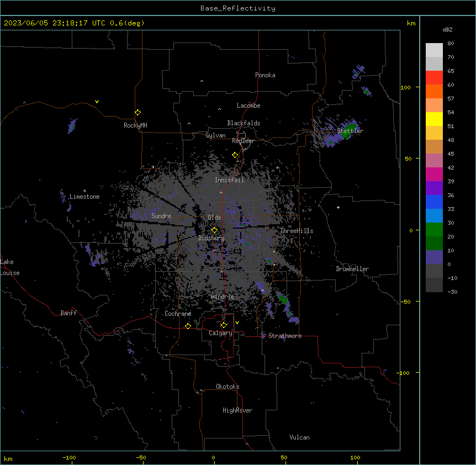The height and width of the screenshot is (465, 476).
Task: Click the Base_Reflectivity title
Action: 238,8
